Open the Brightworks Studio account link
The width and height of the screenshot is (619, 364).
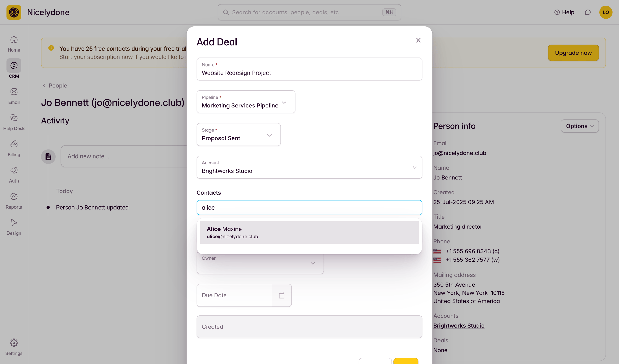pyautogui.click(x=459, y=326)
